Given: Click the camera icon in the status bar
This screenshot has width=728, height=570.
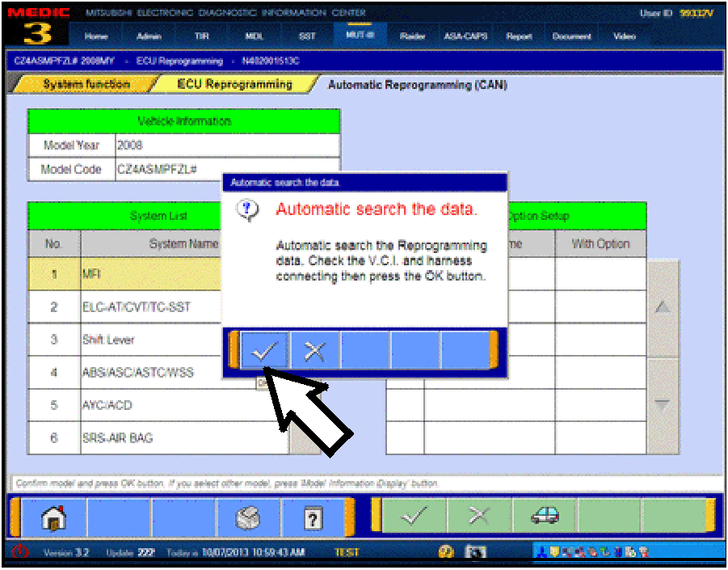Looking at the screenshot, I should point(476,552).
